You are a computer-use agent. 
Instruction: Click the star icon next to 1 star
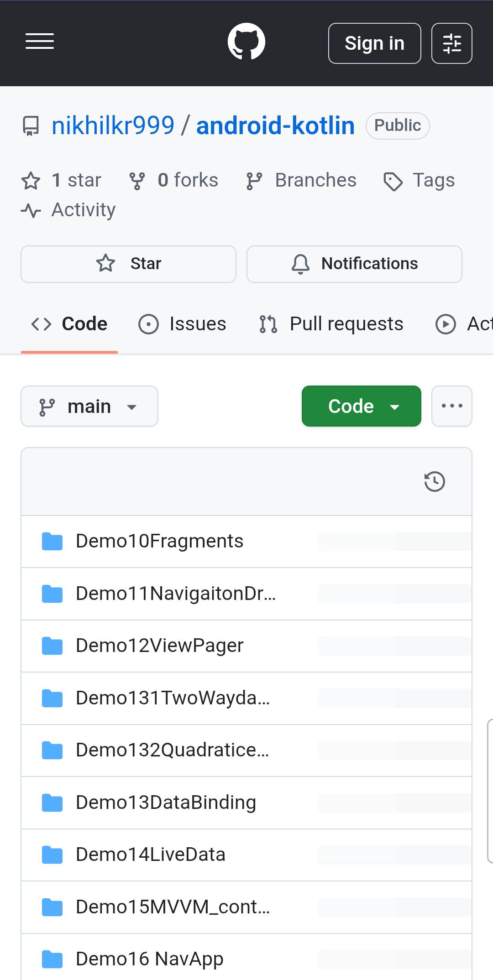coord(31,181)
